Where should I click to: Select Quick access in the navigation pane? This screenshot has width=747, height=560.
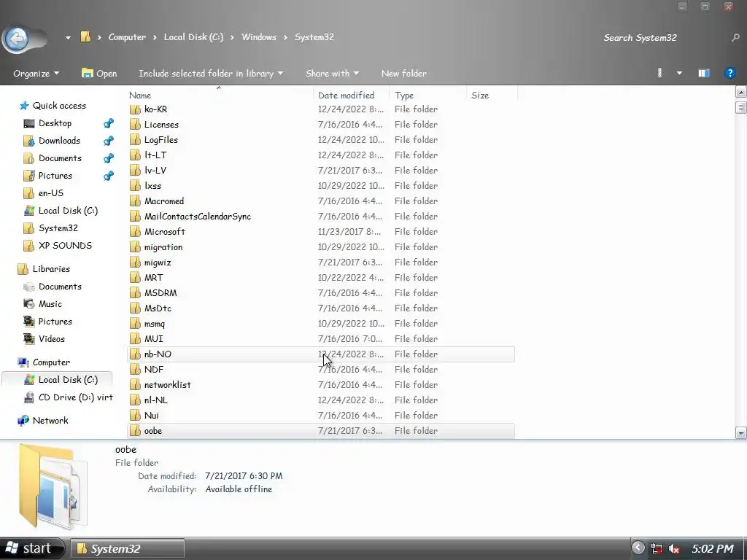(59, 106)
